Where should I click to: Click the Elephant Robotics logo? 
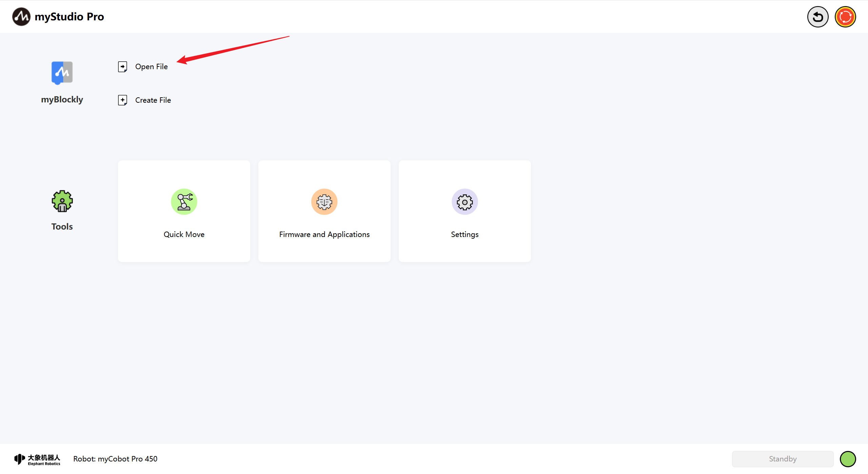coord(37,459)
